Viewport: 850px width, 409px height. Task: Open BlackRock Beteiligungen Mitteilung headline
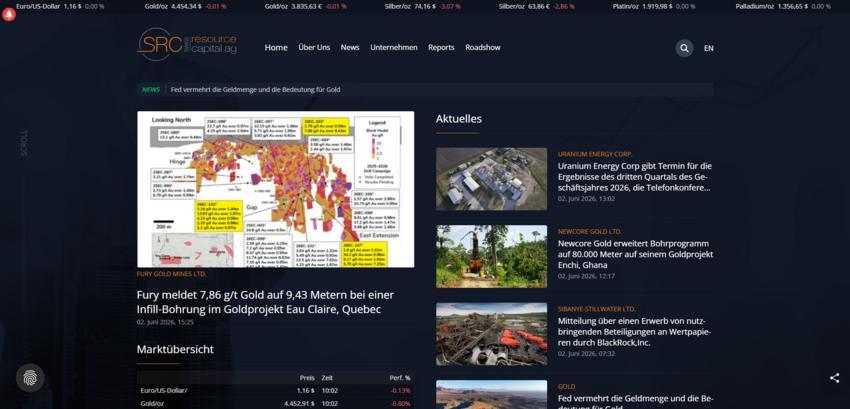point(634,331)
